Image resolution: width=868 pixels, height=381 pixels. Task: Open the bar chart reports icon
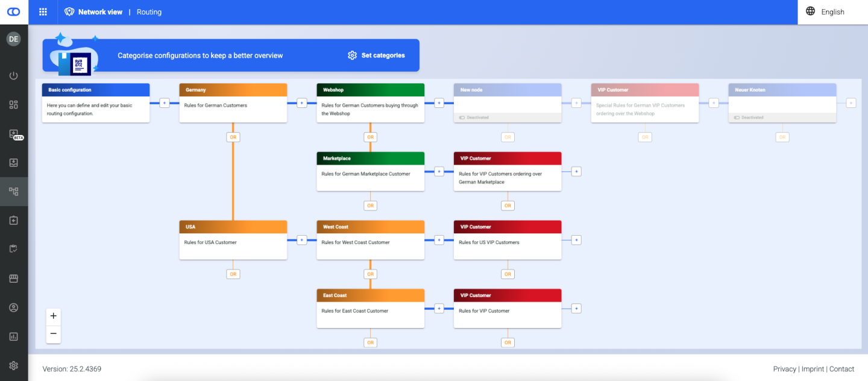pyautogui.click(x=14, y=336)
